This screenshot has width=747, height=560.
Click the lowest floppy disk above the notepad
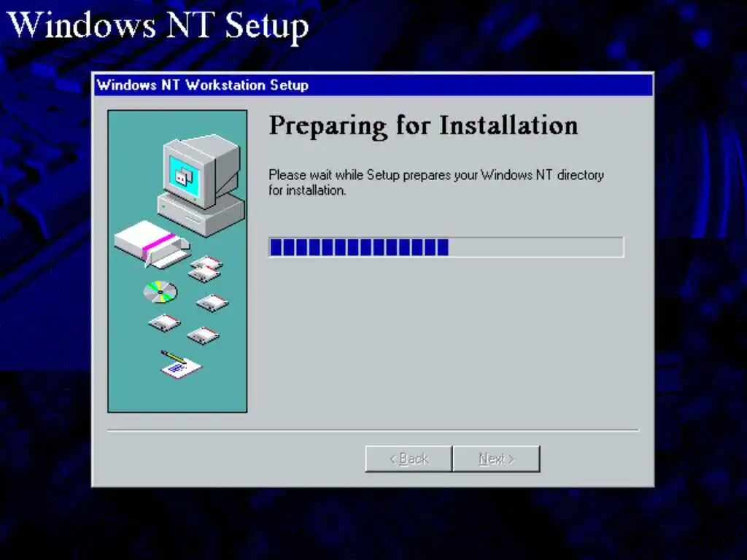(204, 335)
